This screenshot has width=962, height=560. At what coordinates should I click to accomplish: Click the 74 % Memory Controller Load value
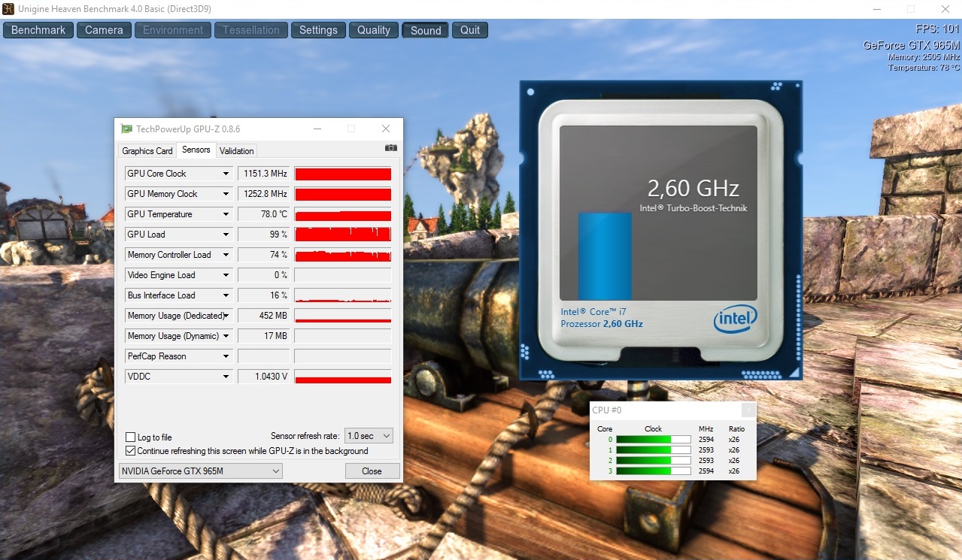[x=263, y=255]
